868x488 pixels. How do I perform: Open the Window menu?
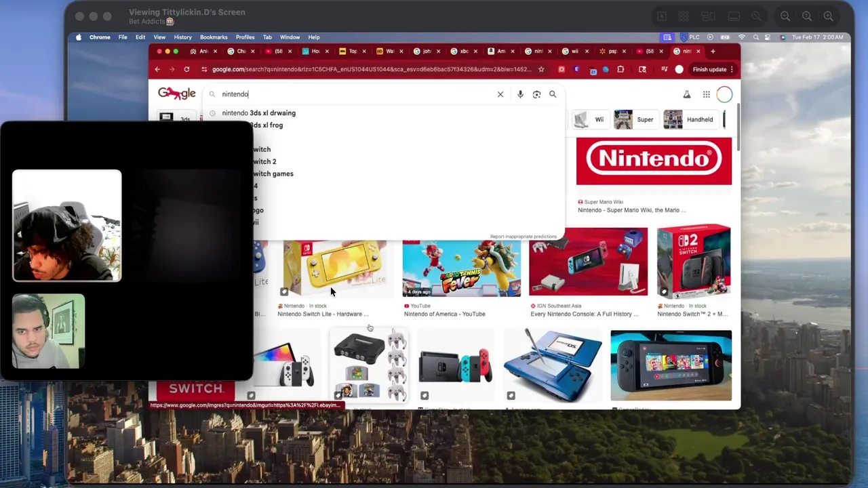tap(290, 37)
